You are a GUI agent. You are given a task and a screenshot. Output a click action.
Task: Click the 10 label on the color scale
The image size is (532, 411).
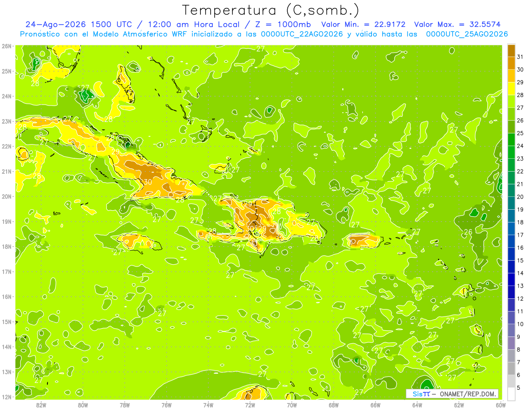(520, 324)
